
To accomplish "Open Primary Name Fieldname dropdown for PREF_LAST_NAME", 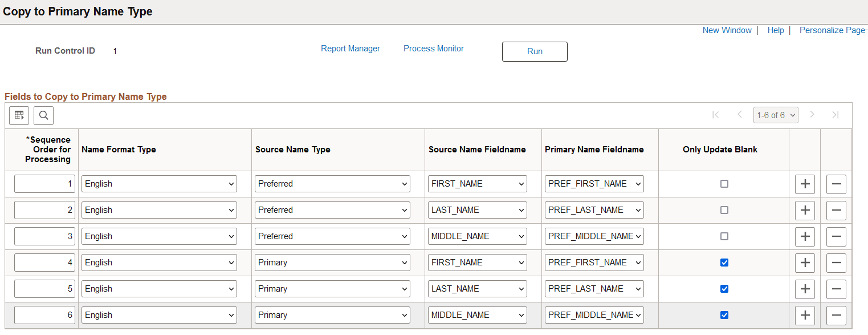I will click(594, 209).
